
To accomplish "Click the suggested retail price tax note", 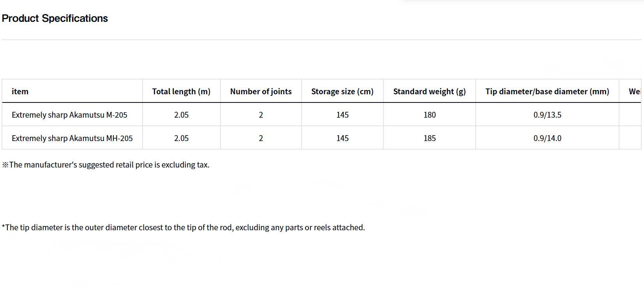I will tap(106, 165).
